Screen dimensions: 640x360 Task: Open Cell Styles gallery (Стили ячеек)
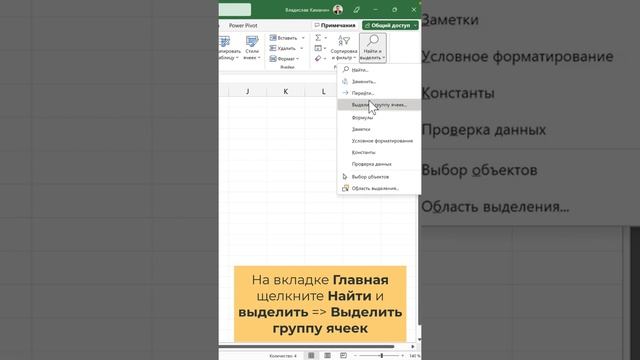tap(252, 48)
